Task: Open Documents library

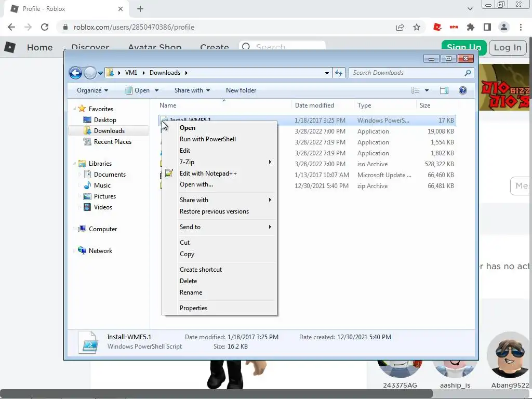Action: [x=110, y=175]
